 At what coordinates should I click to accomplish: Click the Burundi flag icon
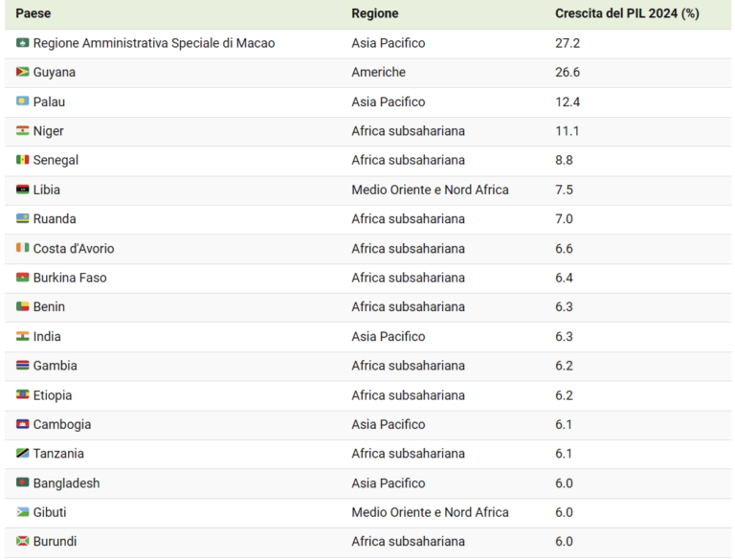coord(22,541)
